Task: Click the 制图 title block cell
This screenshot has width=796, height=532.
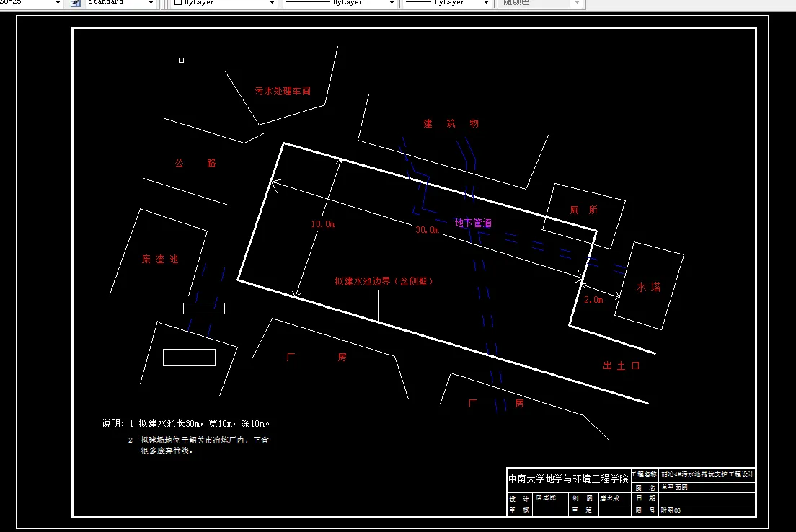Action: pos(583,499)
